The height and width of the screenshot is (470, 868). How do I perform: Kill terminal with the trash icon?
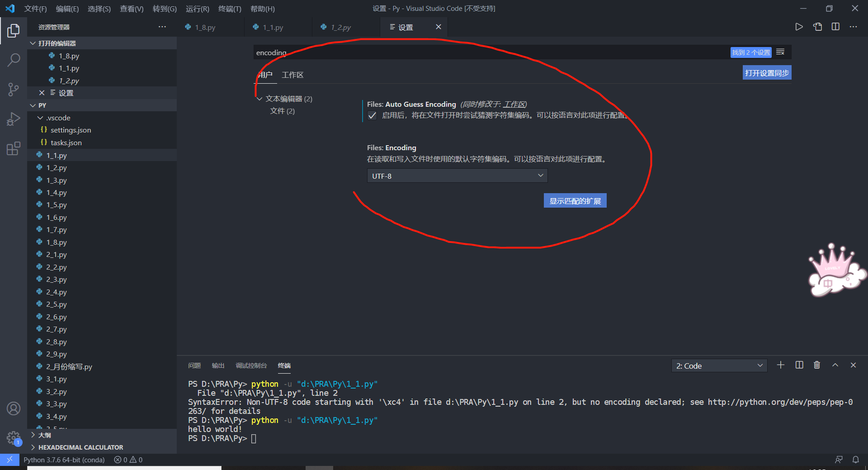point(817,365)
